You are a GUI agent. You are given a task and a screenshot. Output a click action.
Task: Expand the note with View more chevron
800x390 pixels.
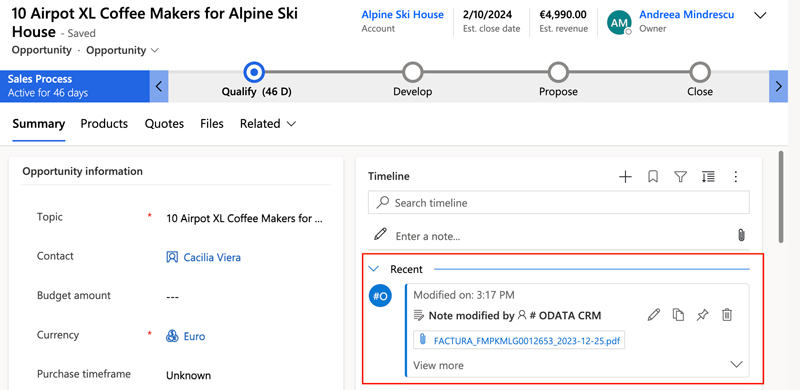736,364
